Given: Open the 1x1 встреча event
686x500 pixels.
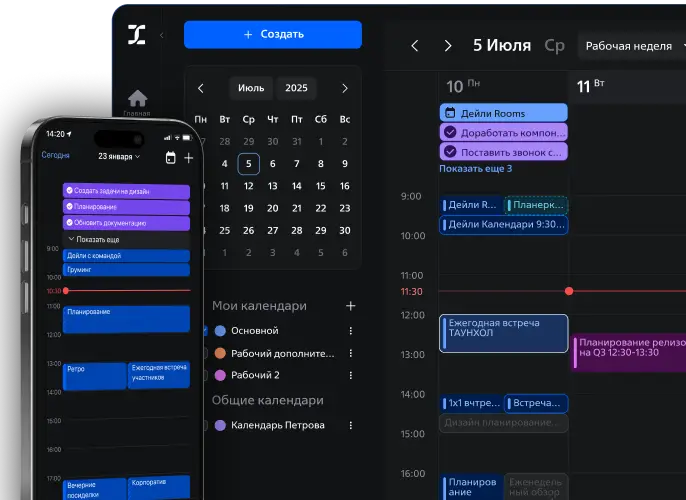Looking at the screenshot, I should tap(471, 403).
